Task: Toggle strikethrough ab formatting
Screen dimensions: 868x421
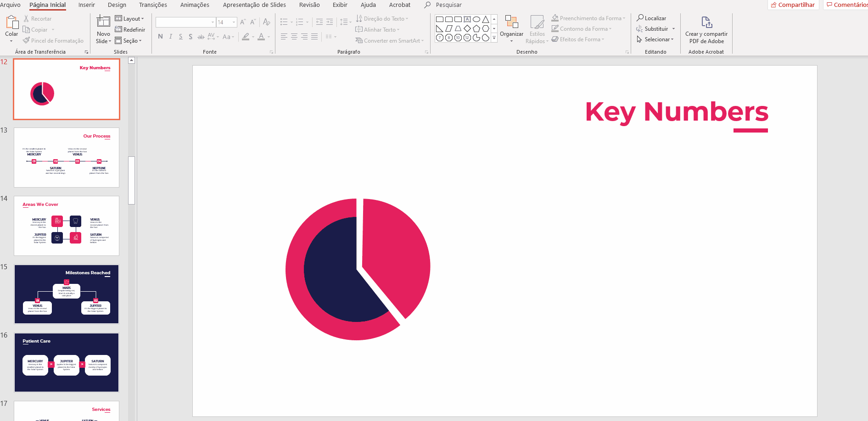Action: pos(201,37)
